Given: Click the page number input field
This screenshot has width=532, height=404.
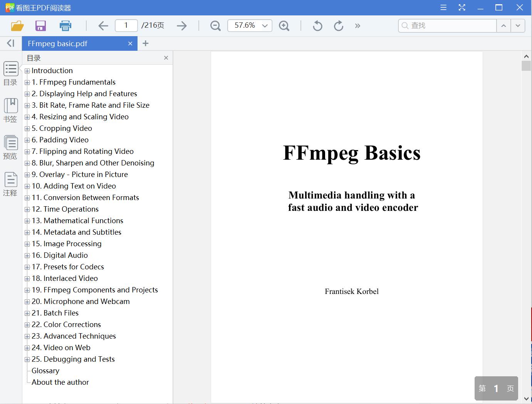Looking at the screenshot, I should [x=126, y=26].
